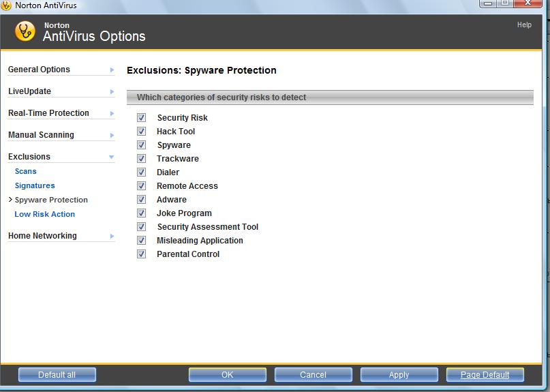Click the Norton AntiVirus title bar icon

[x=5, y=5]
